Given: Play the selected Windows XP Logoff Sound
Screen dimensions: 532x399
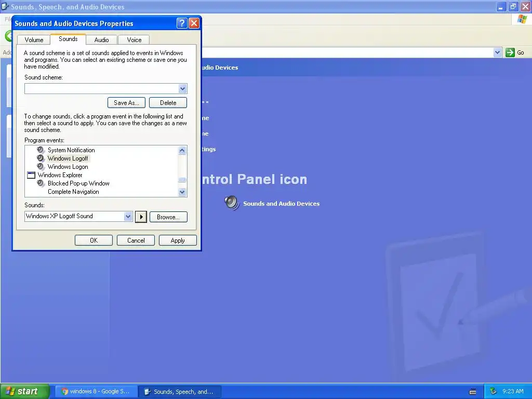Looking at the screenshot, I should (141, 217).
